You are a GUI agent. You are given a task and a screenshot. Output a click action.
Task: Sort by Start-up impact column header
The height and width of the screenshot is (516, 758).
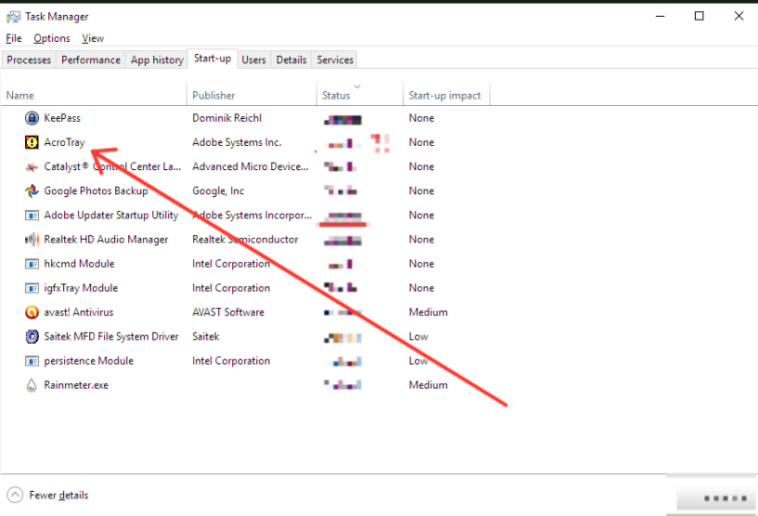444,96
